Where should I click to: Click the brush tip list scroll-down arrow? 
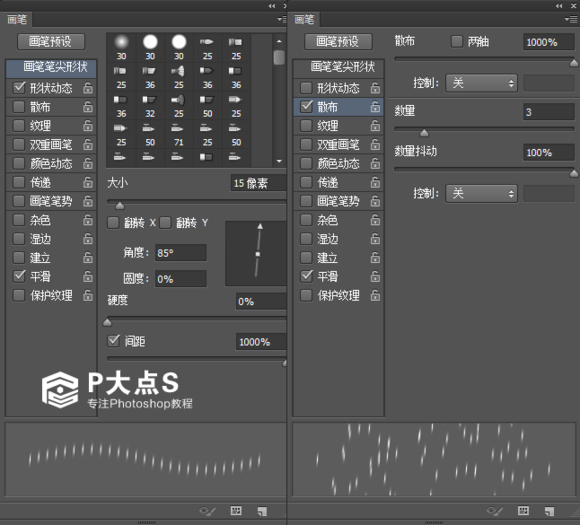pyautogui.click(x=279, y=161)
